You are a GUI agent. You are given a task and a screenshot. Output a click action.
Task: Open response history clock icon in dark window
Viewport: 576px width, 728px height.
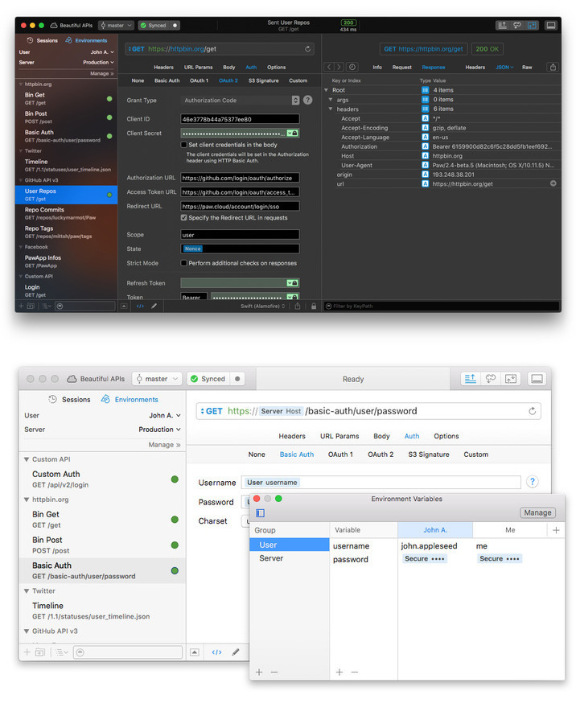tap(352, 67)
